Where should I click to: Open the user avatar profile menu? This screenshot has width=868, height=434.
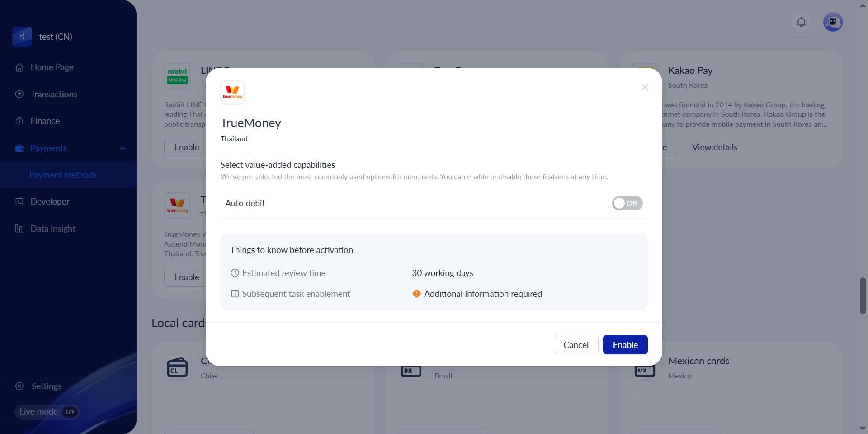[x=833, y=22]
